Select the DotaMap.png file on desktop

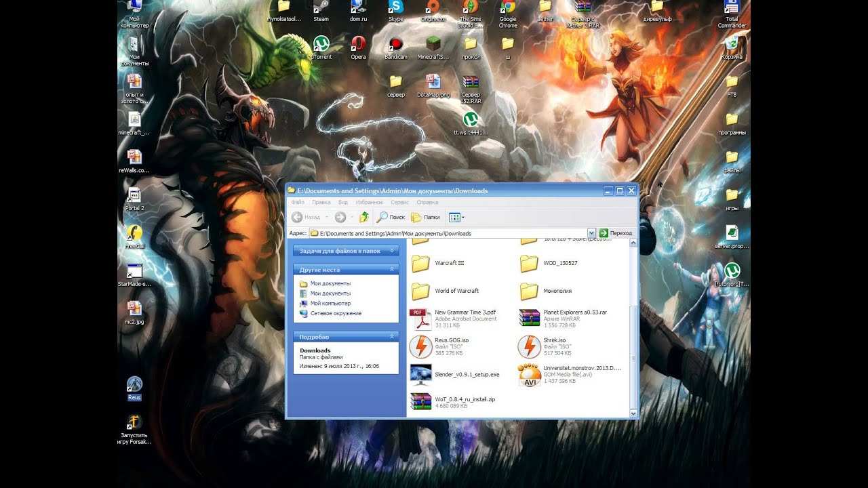[x=433, y=86]
